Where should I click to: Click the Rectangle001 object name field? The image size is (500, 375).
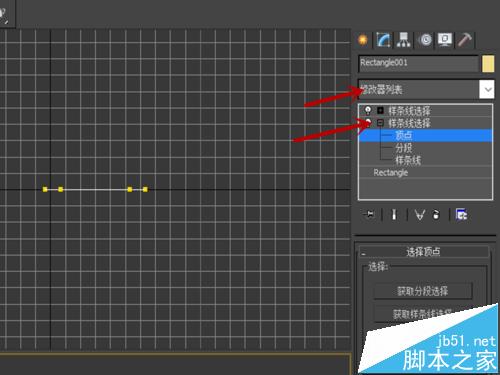pyautogui.click(x=418, y=63)
